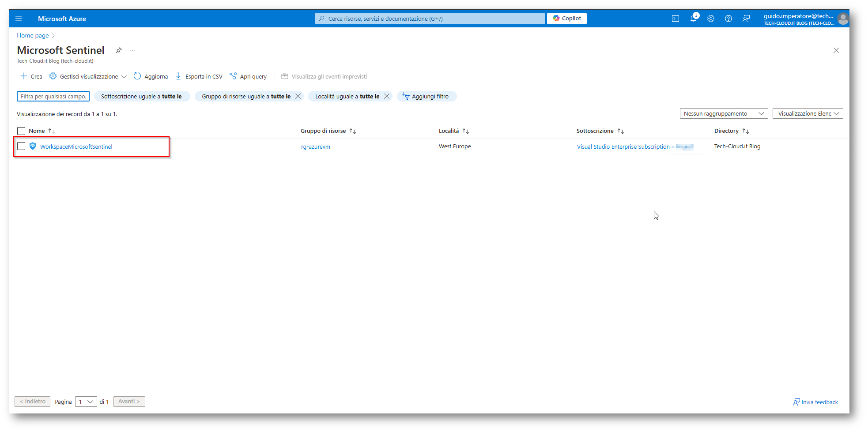Open the more options ellipsis by title
Viewport: 868px width, 432px height.
(133, 50)
